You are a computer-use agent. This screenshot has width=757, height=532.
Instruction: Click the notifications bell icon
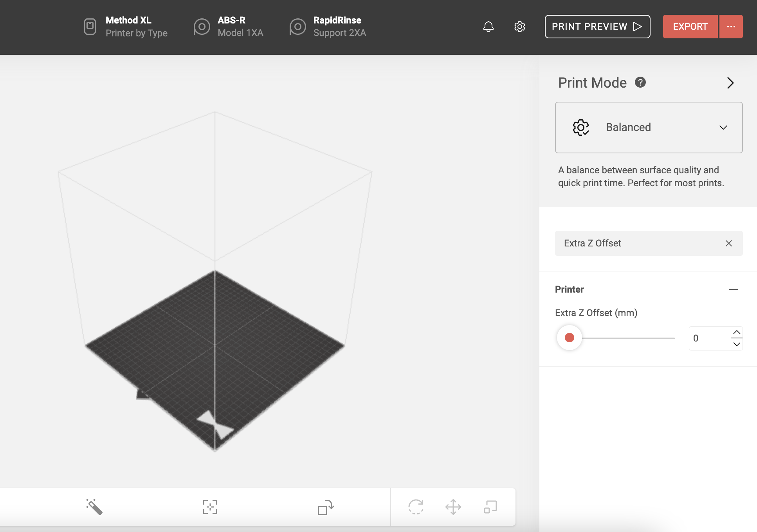[x=488, y=27]
